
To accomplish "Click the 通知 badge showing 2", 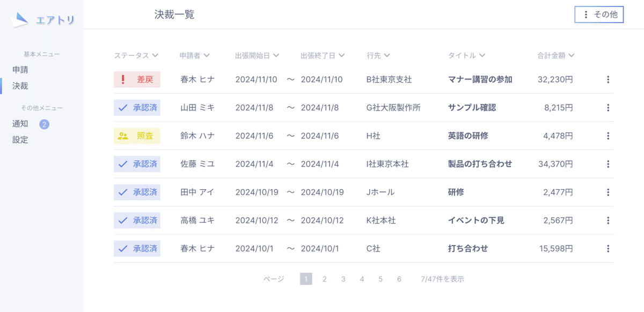I will point(44,124).
